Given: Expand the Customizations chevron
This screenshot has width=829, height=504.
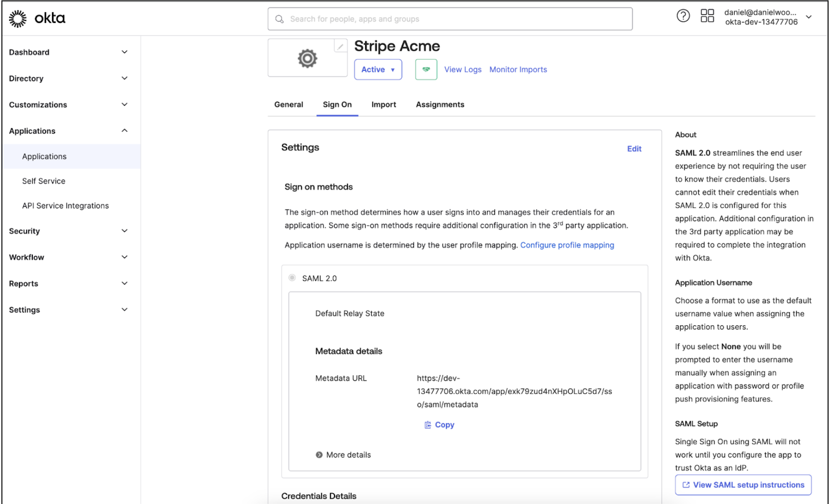Looking at the screenshot, I should click(125, 105).
